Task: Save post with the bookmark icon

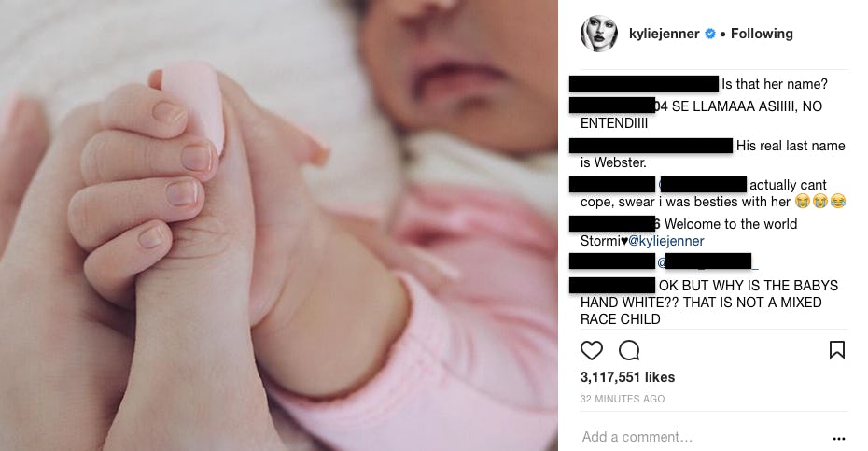Action: (836, 350)
